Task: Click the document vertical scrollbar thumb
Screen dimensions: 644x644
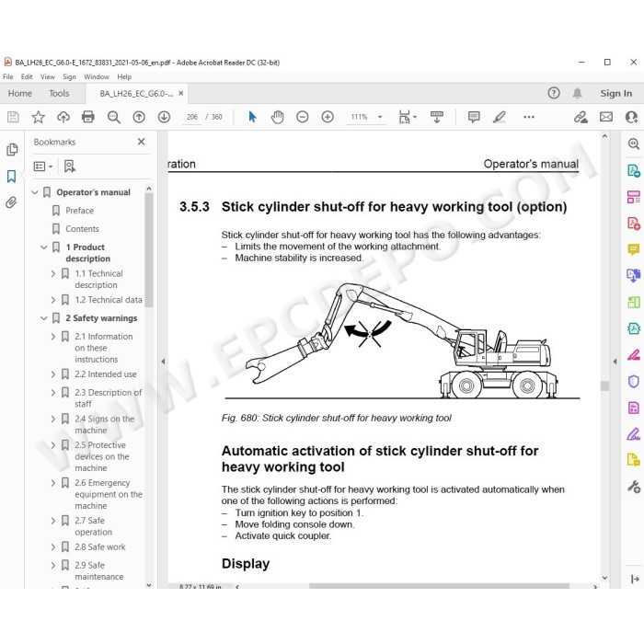Action: click(x=604, y=386)
